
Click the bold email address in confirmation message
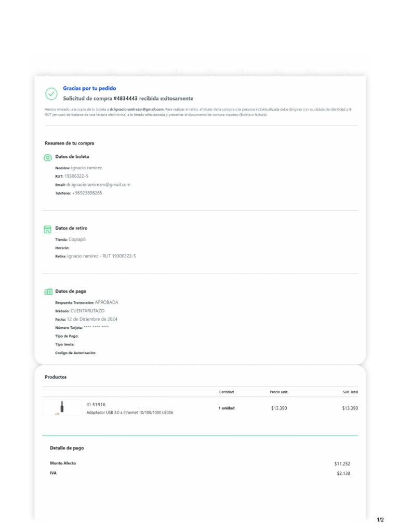tap(137, 110)
